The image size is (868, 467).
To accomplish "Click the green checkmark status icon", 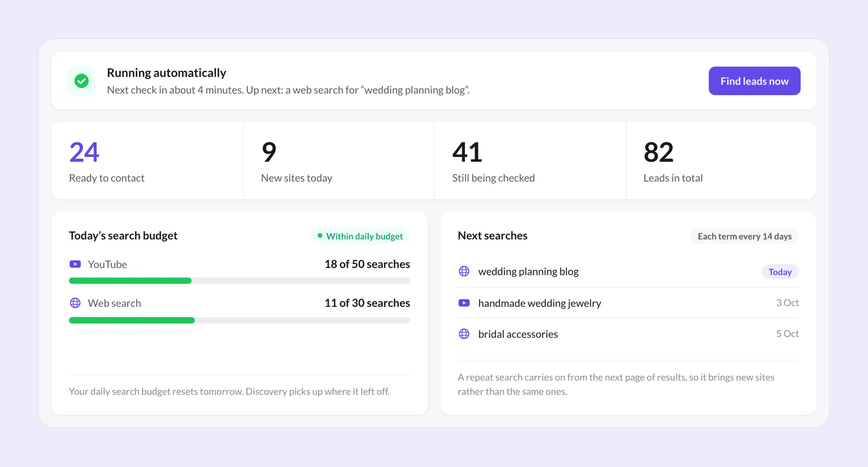I will click(81, 81).
